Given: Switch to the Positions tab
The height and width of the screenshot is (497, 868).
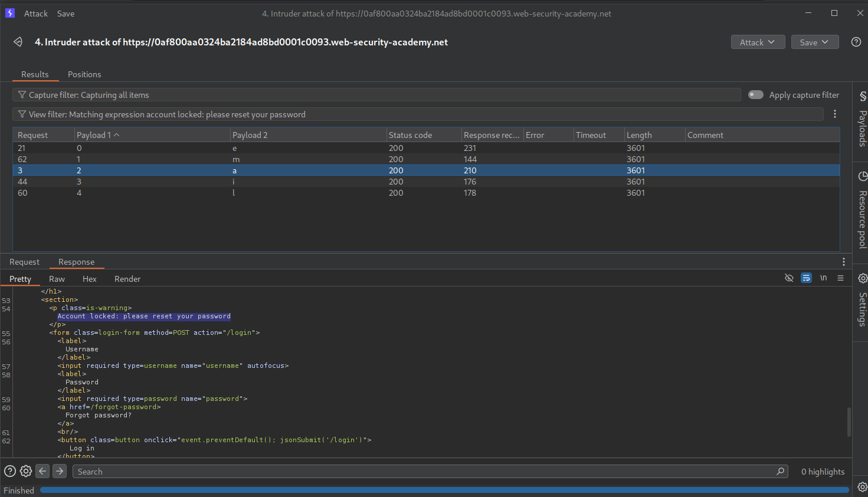Looking at the screenshot, I should 84,74.
